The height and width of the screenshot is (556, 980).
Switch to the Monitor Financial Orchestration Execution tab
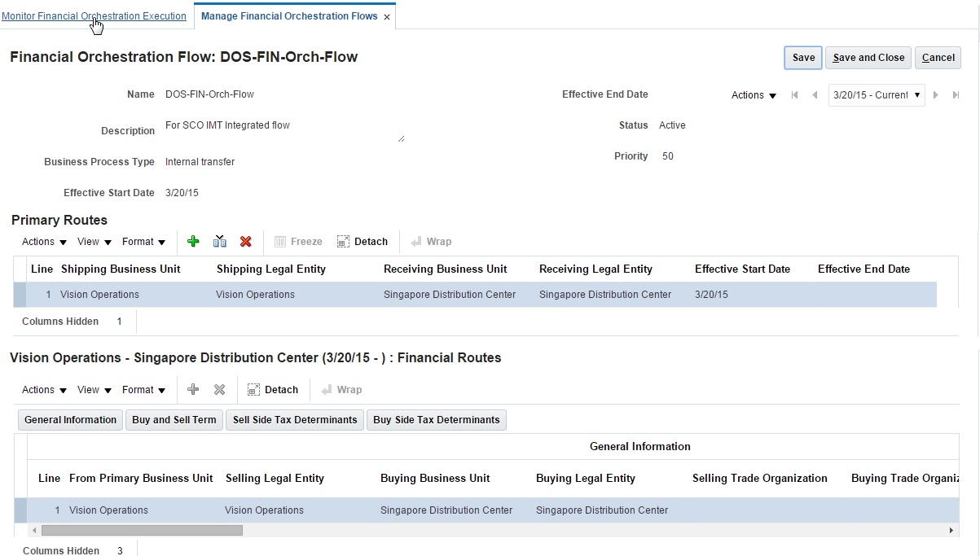click(x=94, y=15)
